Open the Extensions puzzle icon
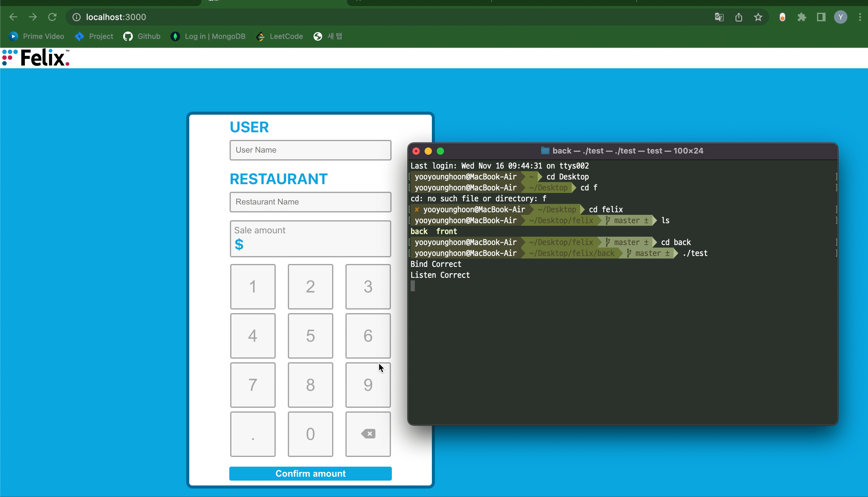This screenshot has width=868, height=497. [x=802, y=17]
